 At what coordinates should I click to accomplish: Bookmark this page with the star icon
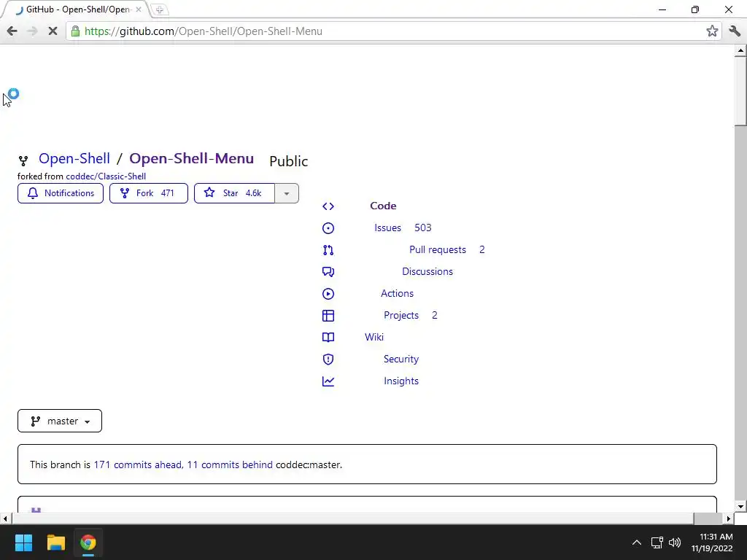click(x=712, y=31)
